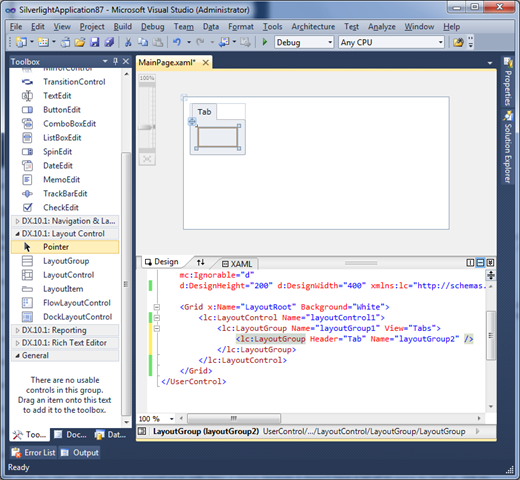The height and width of the screenshot is (480, 520).
Task: Switch to the Design tab
Action: coord(162,262)
